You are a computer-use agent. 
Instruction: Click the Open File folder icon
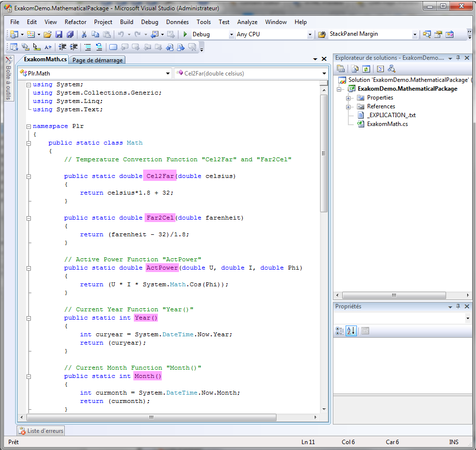48,34
